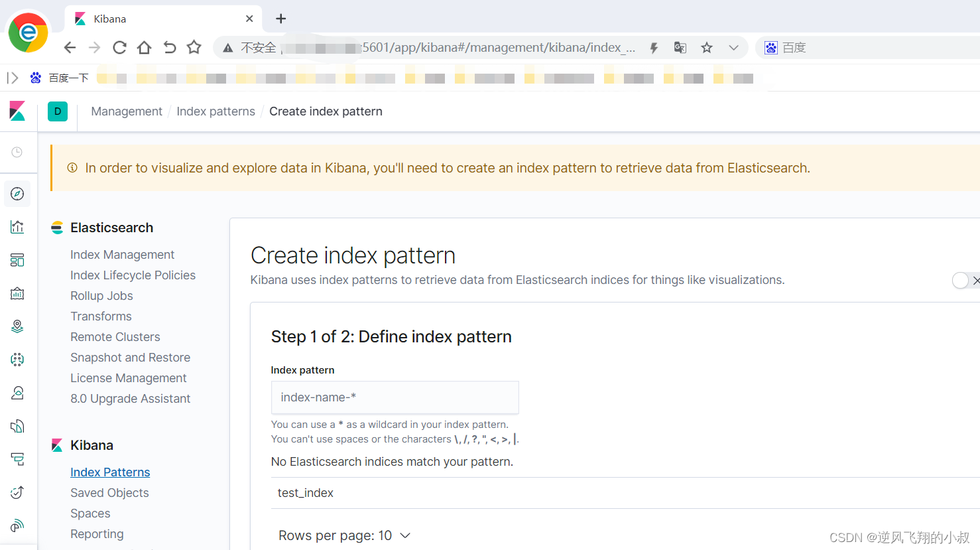Screen dimensions: 980x550
Task: Click the Kibana logo in the top corner
Action: click(17, 111)
